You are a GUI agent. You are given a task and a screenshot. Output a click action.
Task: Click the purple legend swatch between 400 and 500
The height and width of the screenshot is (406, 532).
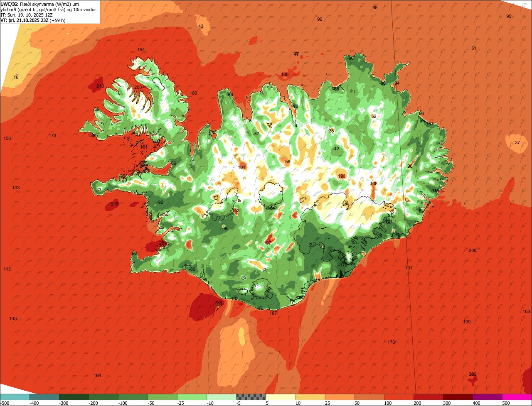pos(488,397)
